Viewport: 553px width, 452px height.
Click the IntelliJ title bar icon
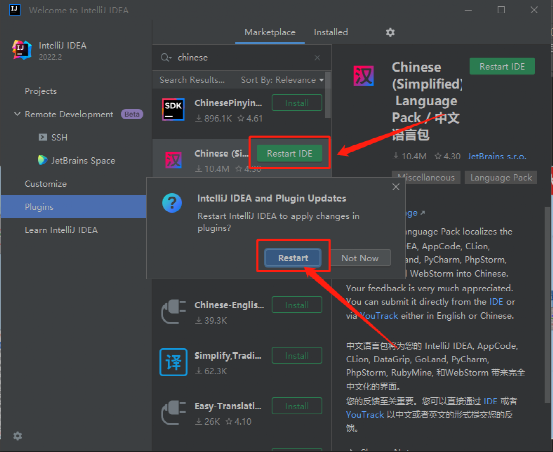[x=15, y=10]
